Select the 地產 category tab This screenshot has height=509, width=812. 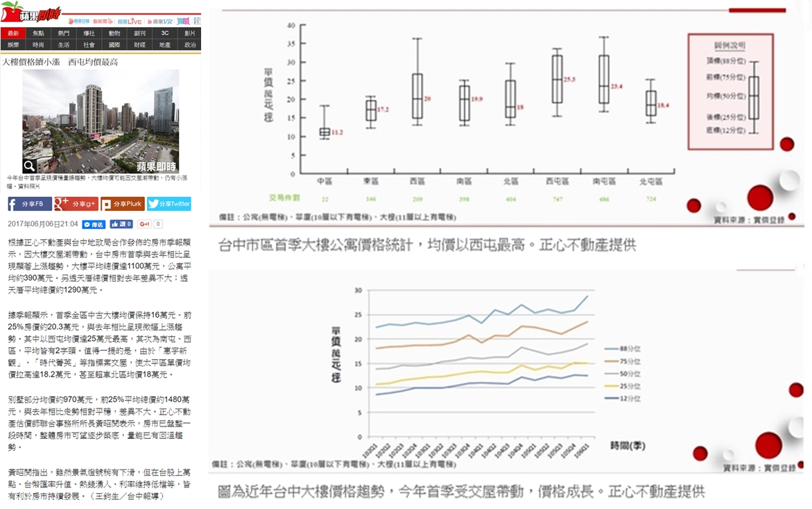click(164, 44)
